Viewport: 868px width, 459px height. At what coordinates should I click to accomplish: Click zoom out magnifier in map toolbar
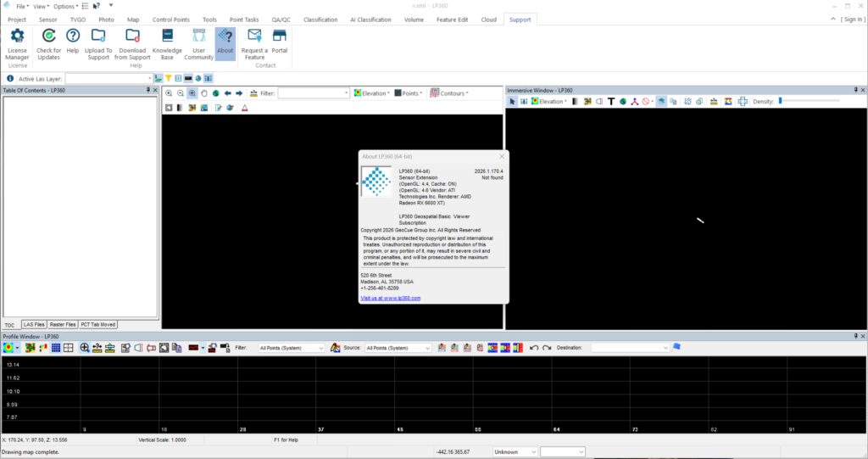point(181,93)
